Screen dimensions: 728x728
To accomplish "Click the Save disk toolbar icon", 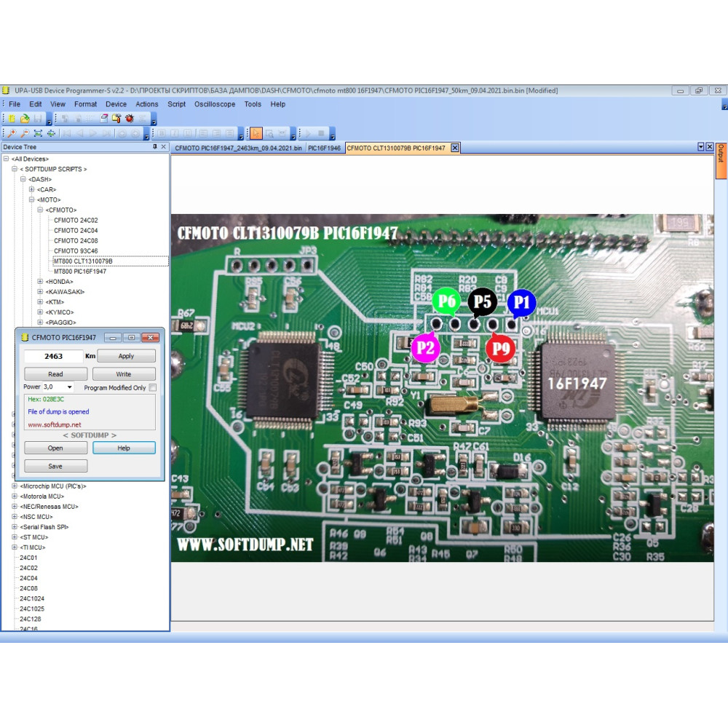I will tap(38, 119).
